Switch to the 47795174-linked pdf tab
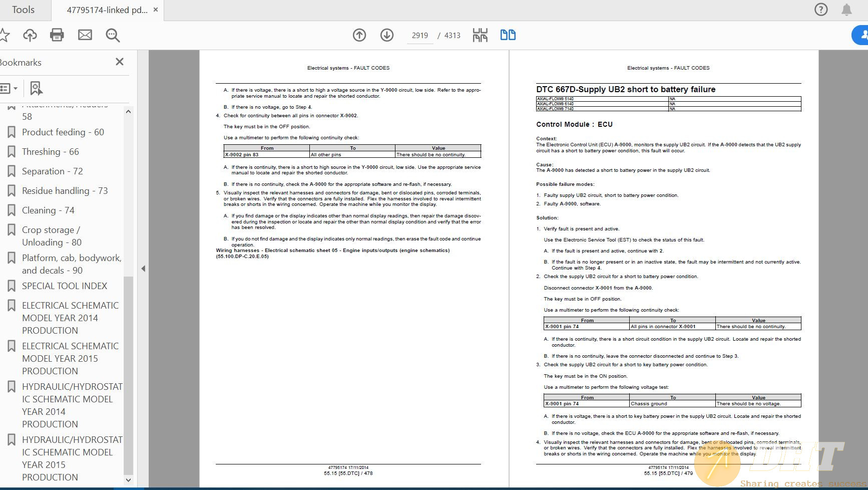This screenshot has height=490, width=868. [x=107, y=10]
